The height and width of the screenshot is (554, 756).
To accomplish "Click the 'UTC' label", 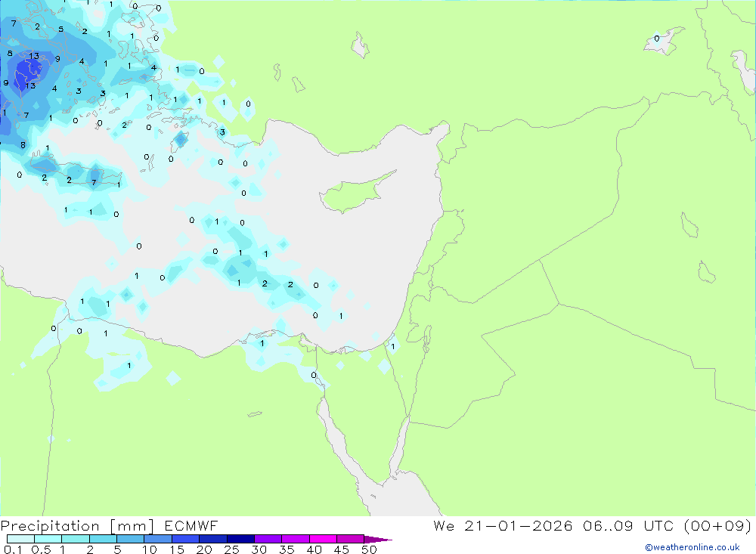I will (658, 525).
